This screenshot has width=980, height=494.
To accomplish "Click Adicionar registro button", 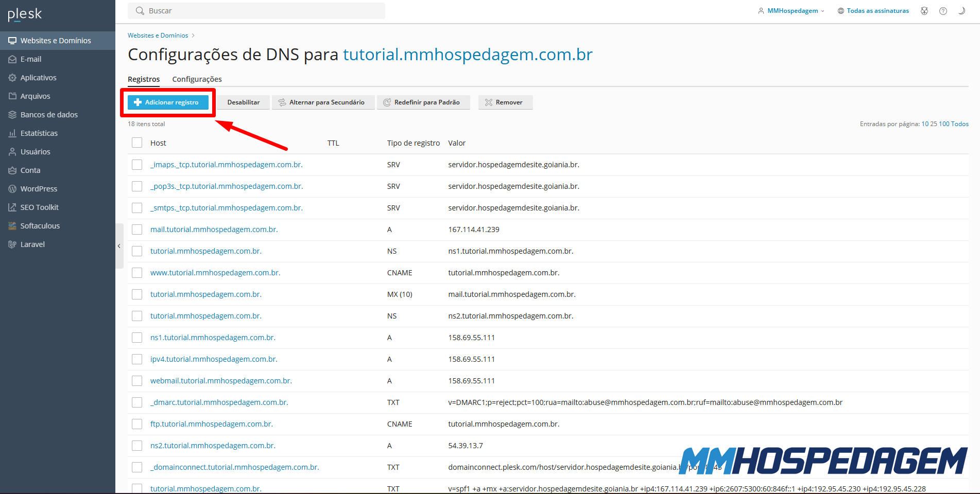I will tap(168, 102).
